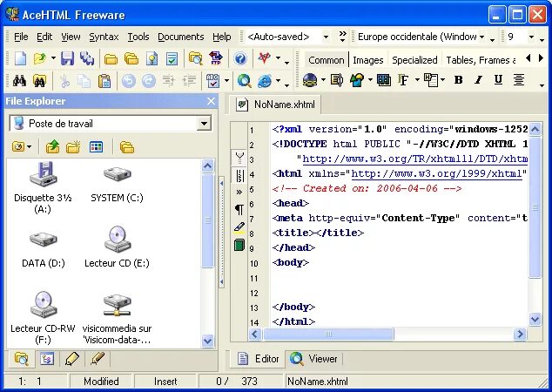Screen dimensions: 552x392
Task: Open Lecteur CD-RW (F:) drive
Action: pos(43,318)
